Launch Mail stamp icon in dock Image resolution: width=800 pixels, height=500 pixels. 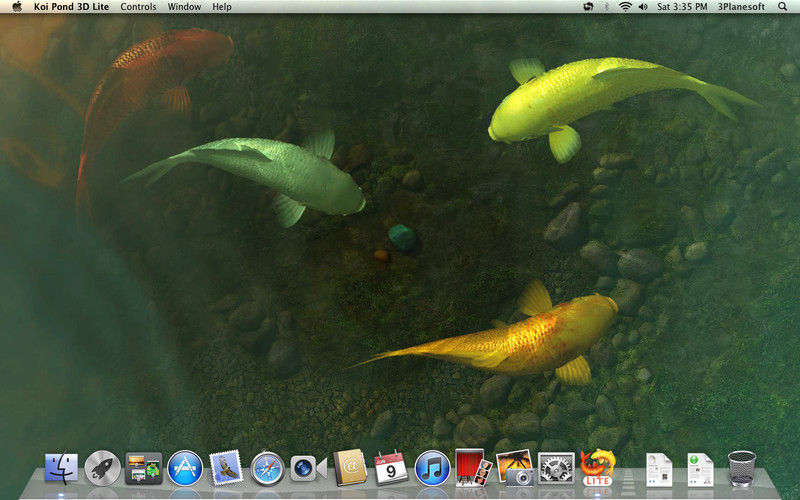[226, 468]
